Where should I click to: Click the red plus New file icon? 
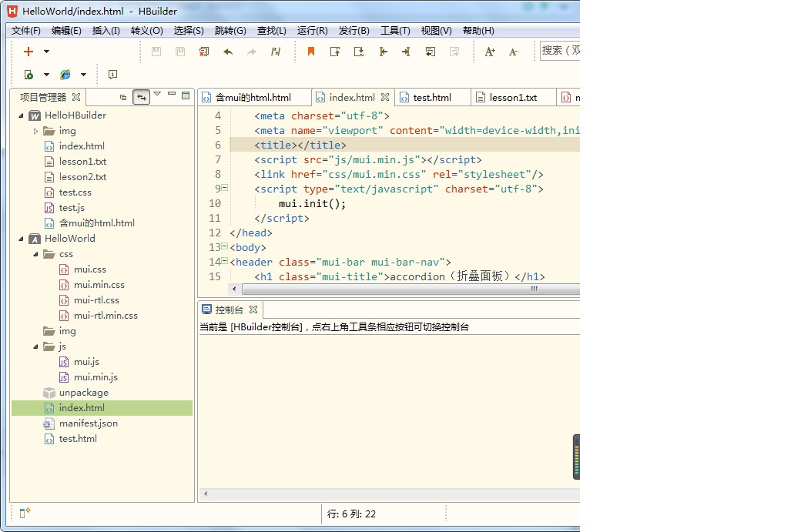[28, 51]
